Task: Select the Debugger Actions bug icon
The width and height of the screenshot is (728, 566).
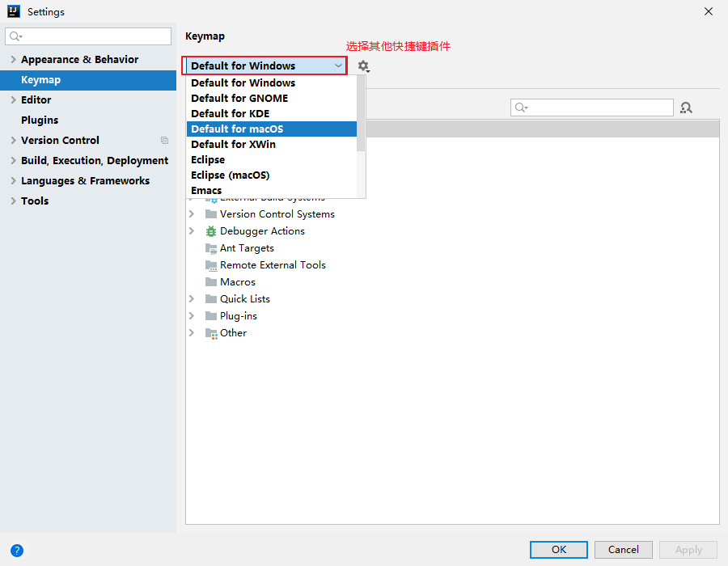Action: point(211,231)
